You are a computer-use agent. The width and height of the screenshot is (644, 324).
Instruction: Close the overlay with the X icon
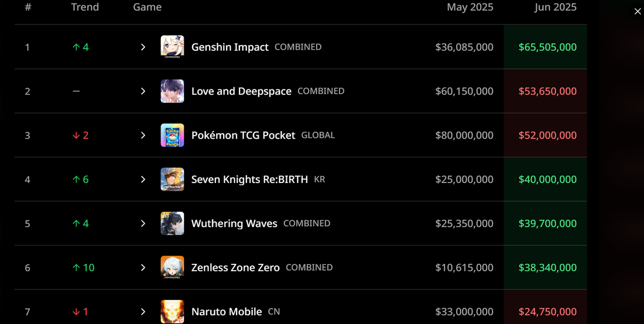coord(638,12)
